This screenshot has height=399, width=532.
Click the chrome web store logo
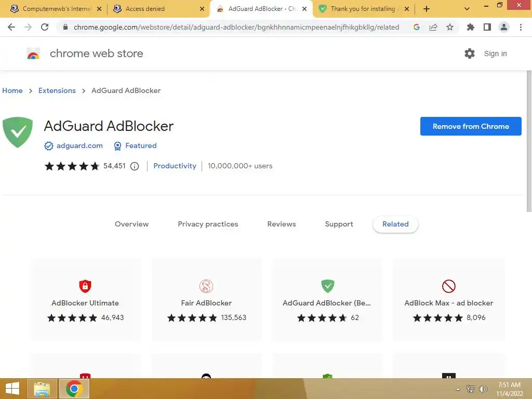tap(33, 54)
